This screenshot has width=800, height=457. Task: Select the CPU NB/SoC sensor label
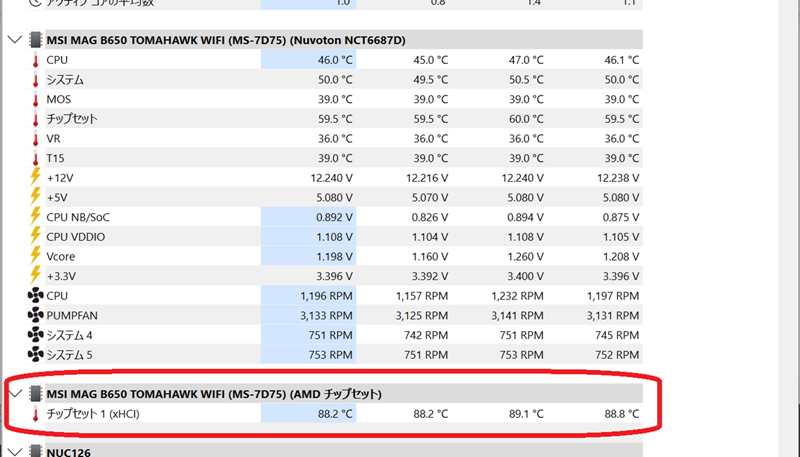(x=78, y=217)
